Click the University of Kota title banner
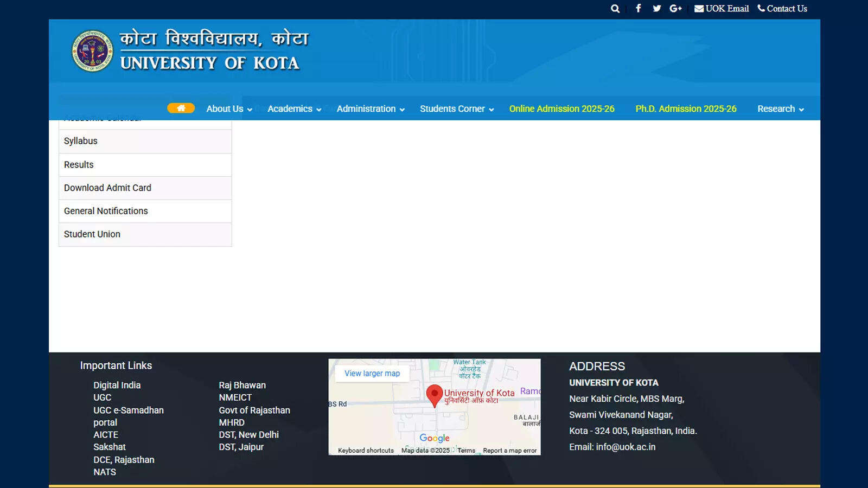 [214, 51]
